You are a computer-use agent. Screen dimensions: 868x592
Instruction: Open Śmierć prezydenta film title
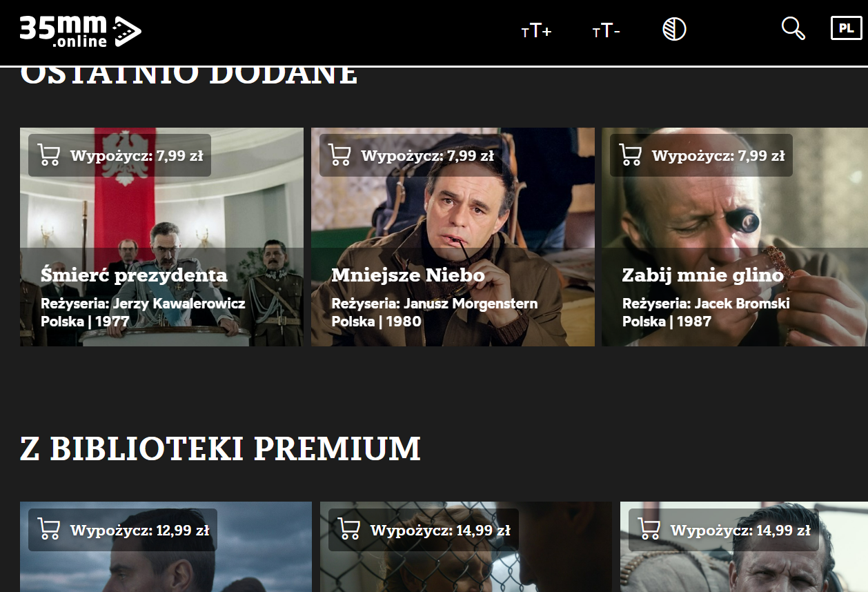[x=134, y=275]
